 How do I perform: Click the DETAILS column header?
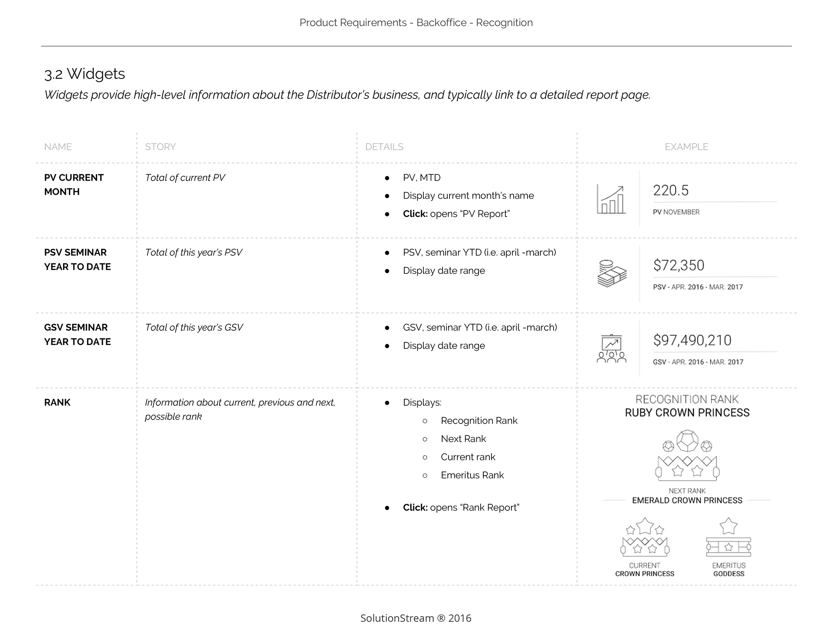pyautogui.click(x=384, y=147)
